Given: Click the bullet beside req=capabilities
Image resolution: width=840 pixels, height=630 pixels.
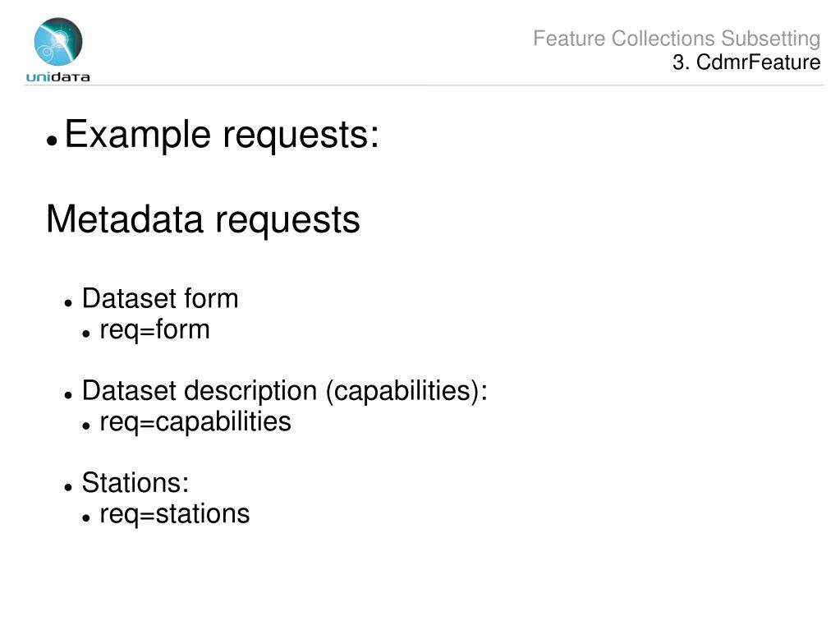Looking at the screenshot, I should (x=86, y=426).
